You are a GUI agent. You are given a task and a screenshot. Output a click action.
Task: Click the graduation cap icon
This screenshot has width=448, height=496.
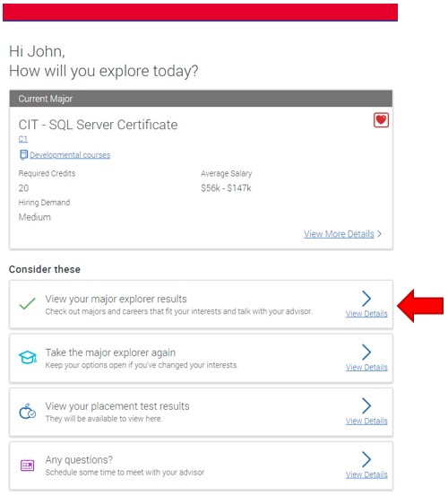coord(28,357)
